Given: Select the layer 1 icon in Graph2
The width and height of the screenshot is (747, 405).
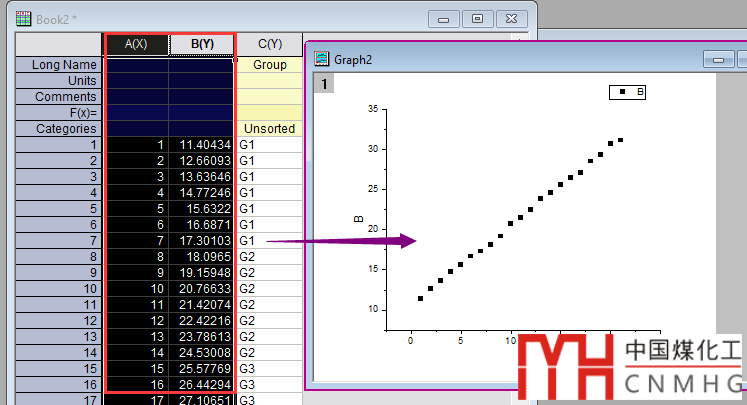Looking at the screenshot, I should tap(325, 84).
